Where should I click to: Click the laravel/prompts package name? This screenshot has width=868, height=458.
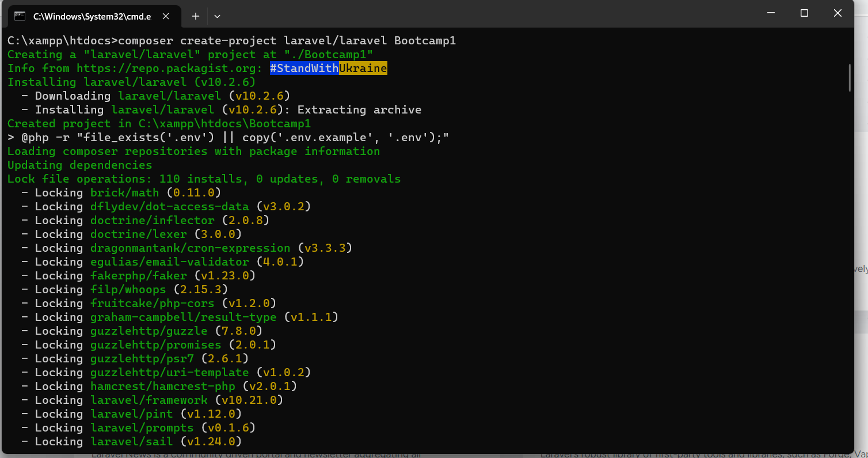click(x=142, y=428)
